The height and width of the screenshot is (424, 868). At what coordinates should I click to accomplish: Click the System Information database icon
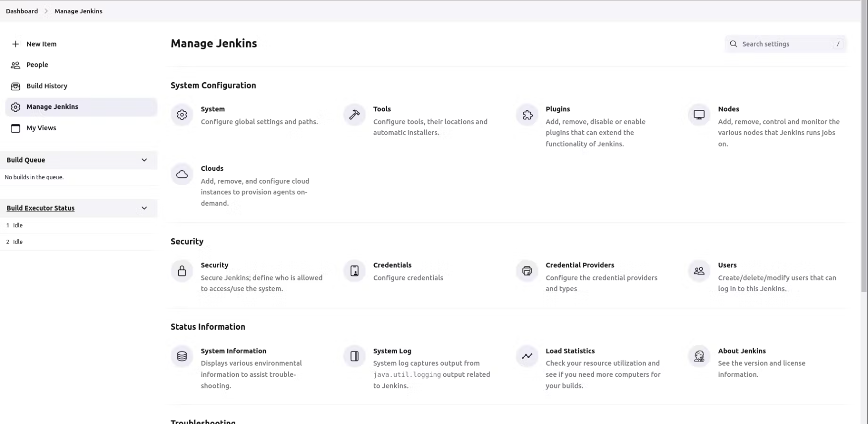pos(182,356)
